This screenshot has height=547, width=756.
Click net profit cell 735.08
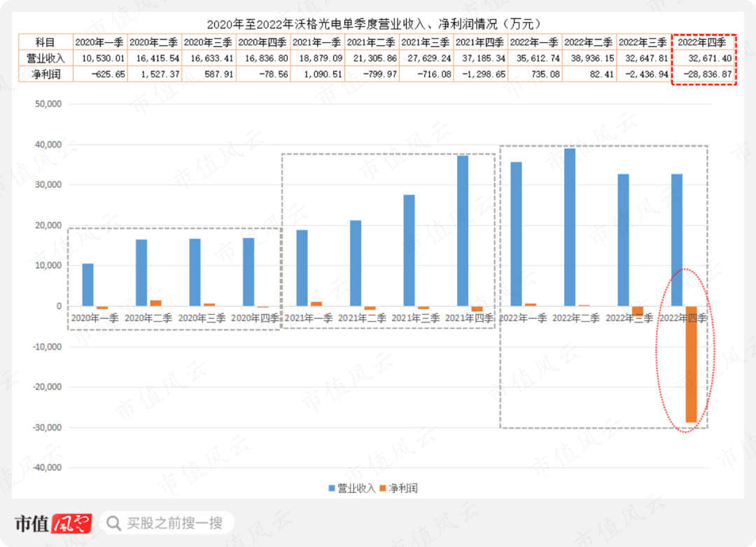coord(535,74)
